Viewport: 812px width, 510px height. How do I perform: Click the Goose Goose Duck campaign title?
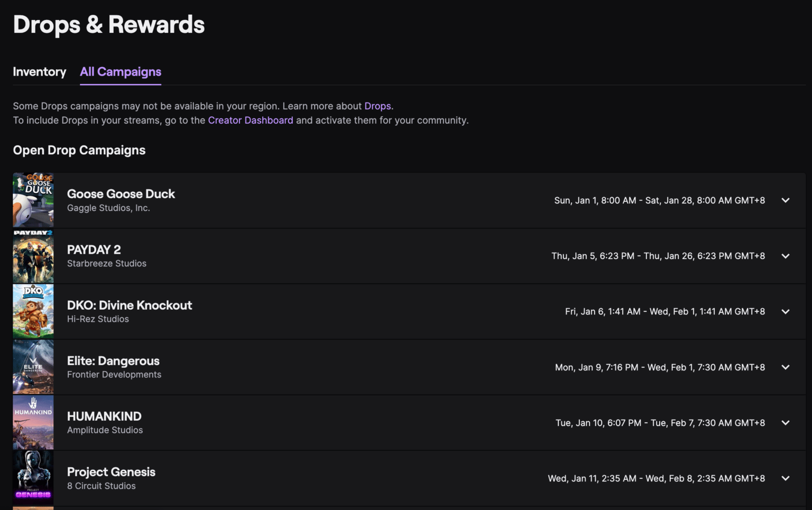121,194
